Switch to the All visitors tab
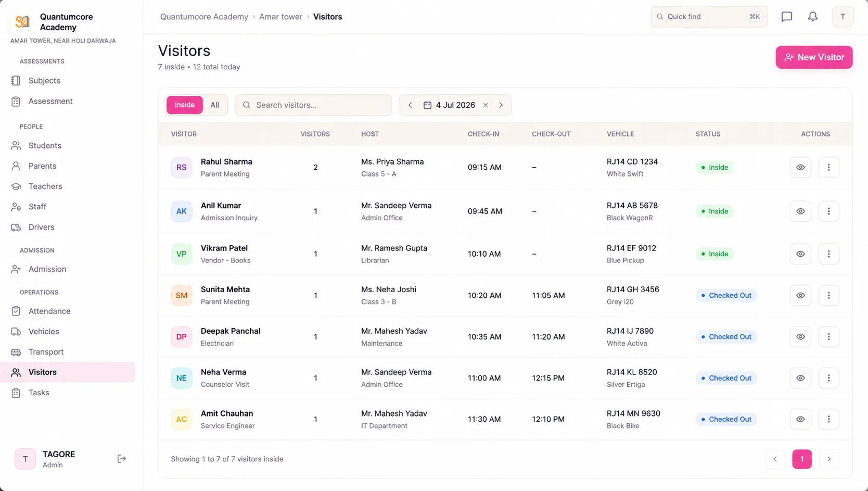868x491 pixels. [x=214, y=105]
